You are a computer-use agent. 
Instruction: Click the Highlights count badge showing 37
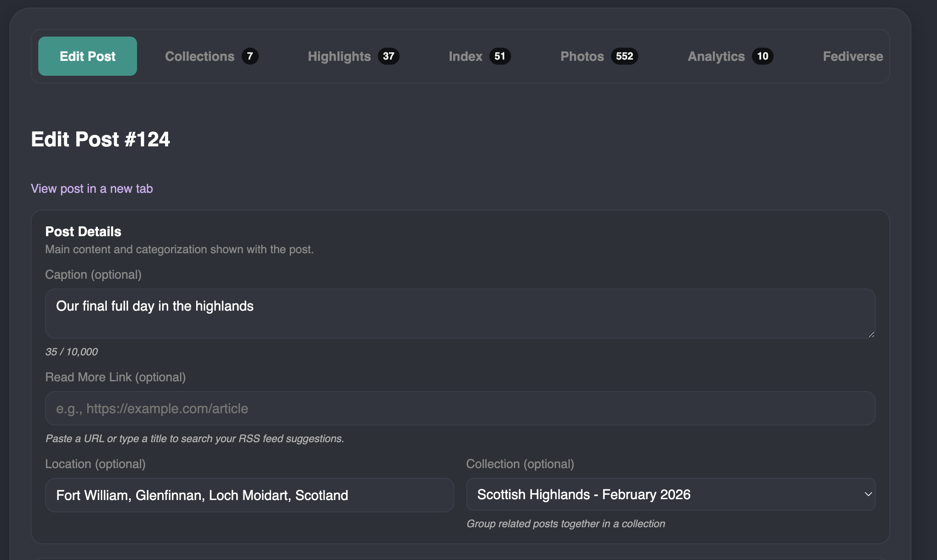point(389,56)
